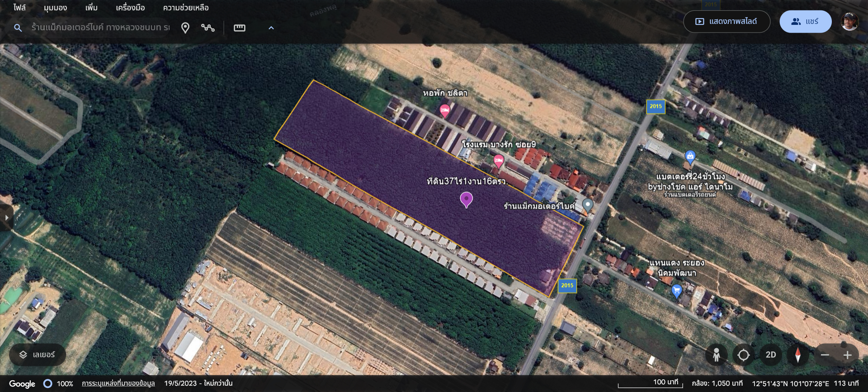868x392 pixels.
Task: Click the lower 2015 road shield
Action: pyautogui.click(x=567, y=285)
